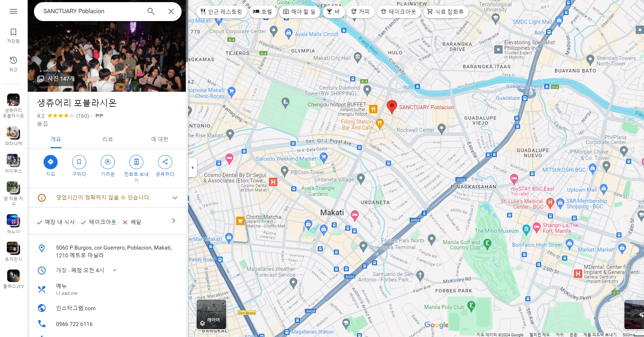Open recent item 파라나케 thumbnail

pyautogui.click(x=13, y=132)
